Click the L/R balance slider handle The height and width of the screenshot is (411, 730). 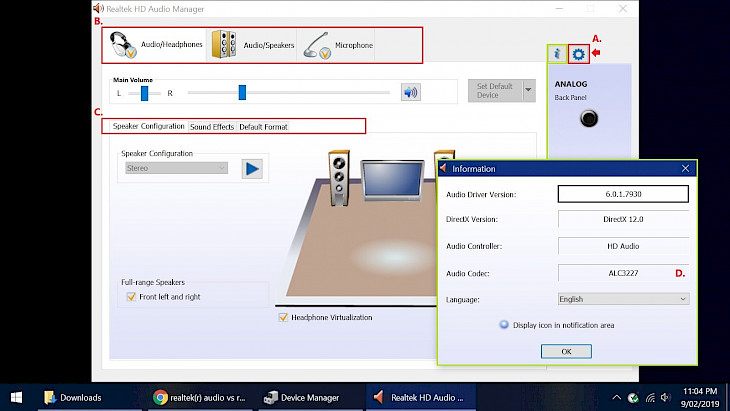tap(144, 93)
